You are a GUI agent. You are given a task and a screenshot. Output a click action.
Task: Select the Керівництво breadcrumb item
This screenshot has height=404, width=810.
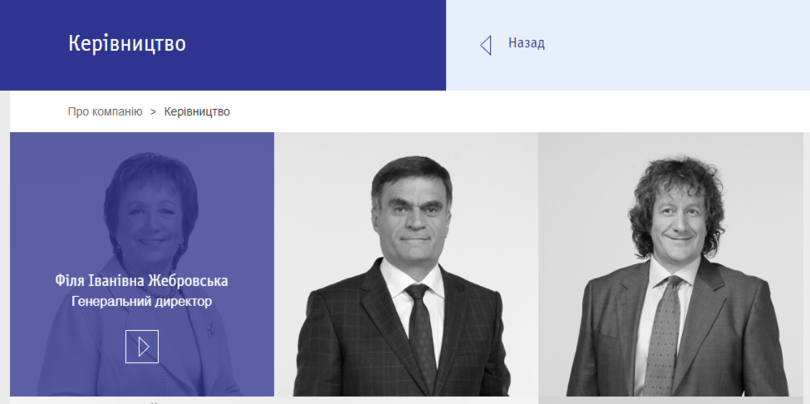(x=197, y=112)
